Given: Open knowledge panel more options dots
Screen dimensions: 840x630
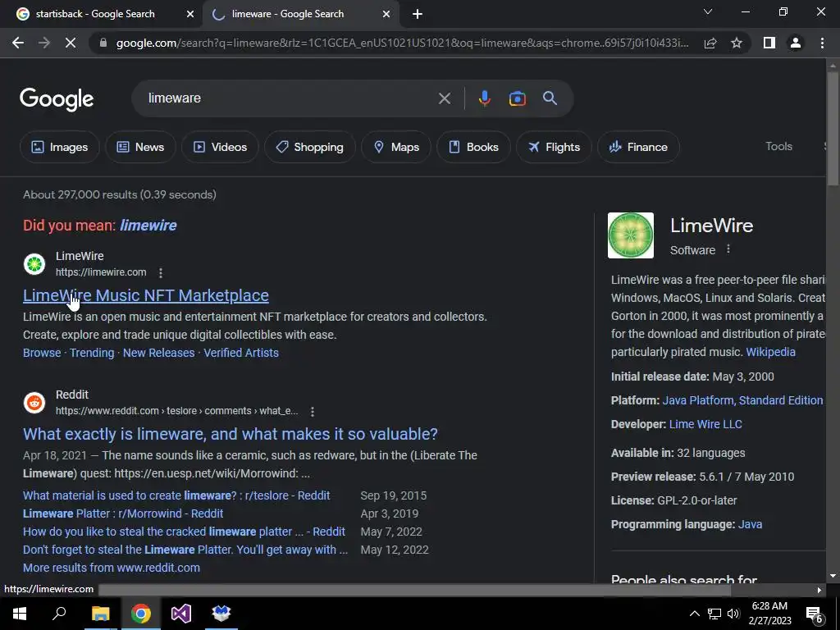Looking at the screenshot, I should (728, 249).
